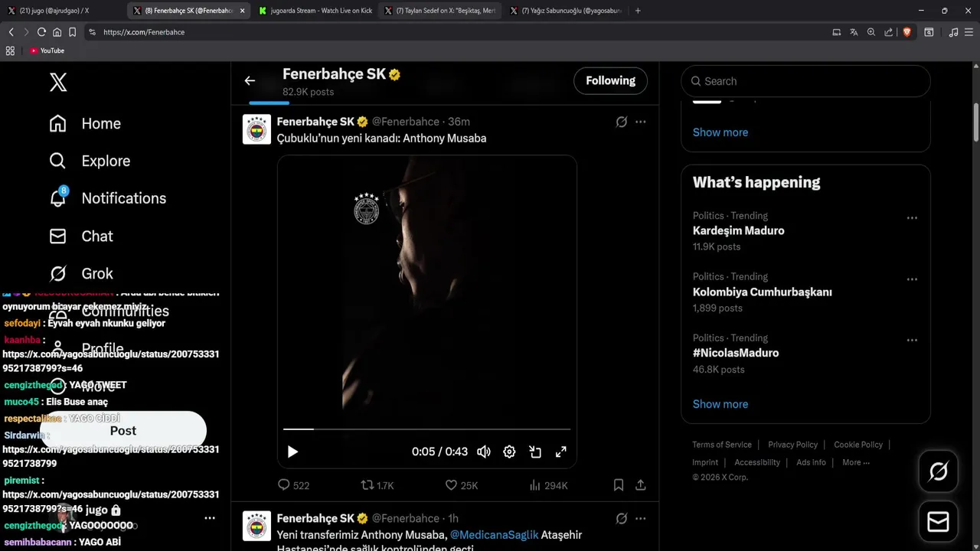
Task: Reply to post with 522 comments
Action: tap(293, 485)
